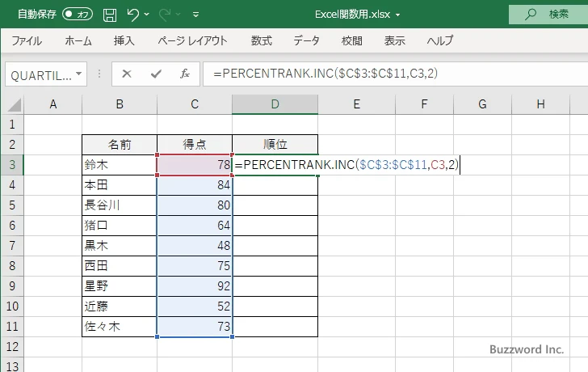Open the ページ レイアウト ribbon tab
Screen dimensions: 588x372
(192, 40)
